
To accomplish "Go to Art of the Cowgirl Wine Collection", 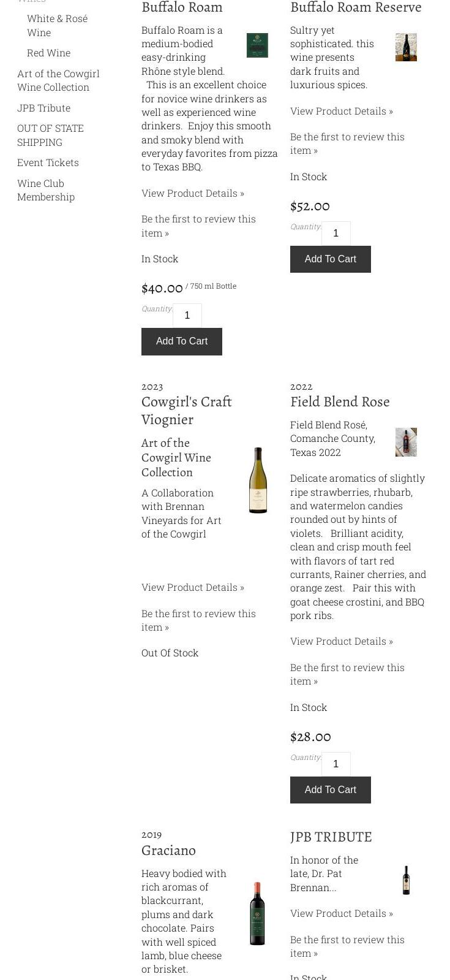I will [x=58, y=80].
